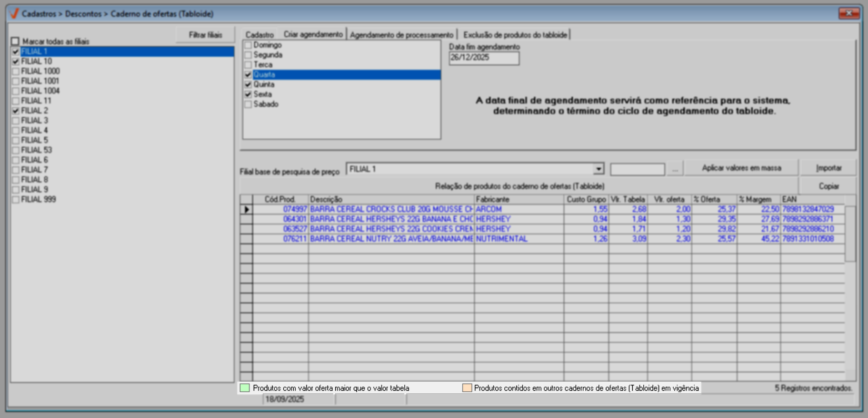Screen dimensions: 868x418
Task: Click the row indicator arrow in the grid
Action: click(x=246, y=209)
